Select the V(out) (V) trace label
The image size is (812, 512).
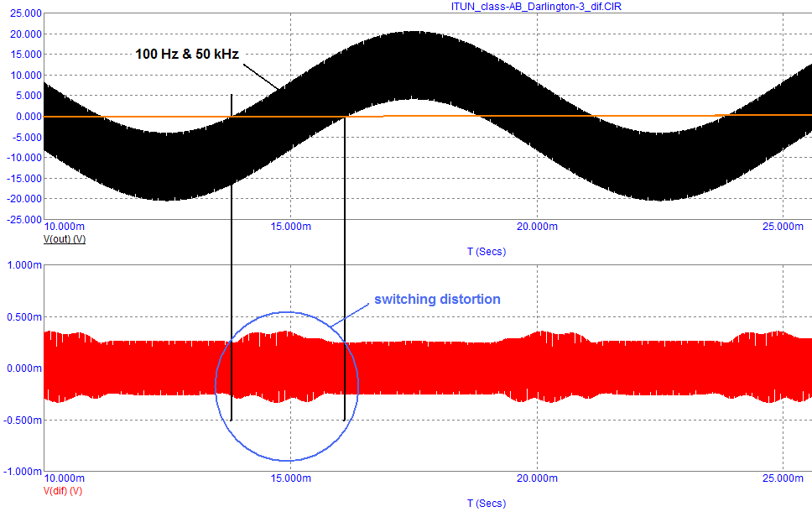pyautogui.click(x=65, y=239)
